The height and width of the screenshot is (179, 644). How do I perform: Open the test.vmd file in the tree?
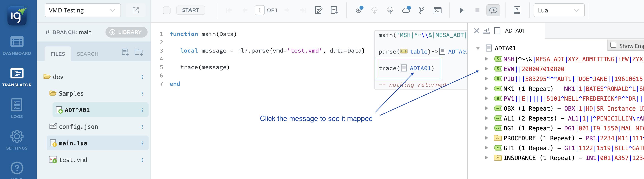[73, 160]
